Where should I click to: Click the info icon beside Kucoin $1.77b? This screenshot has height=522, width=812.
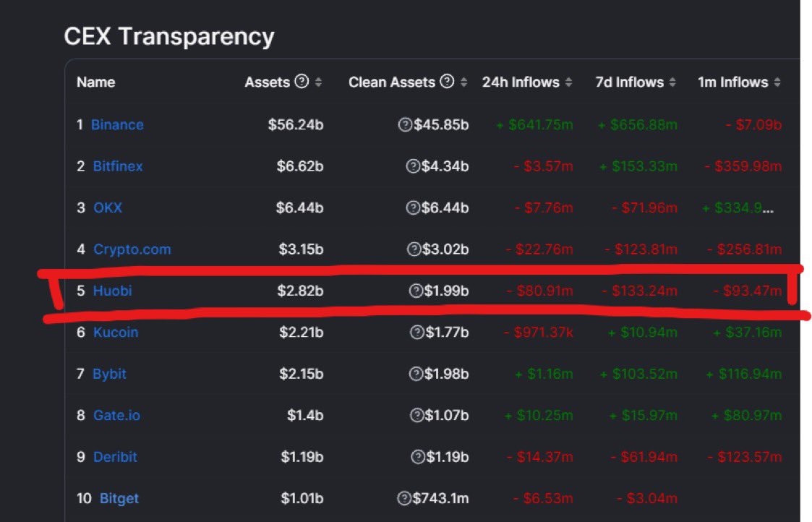click(x=417, y=333)
